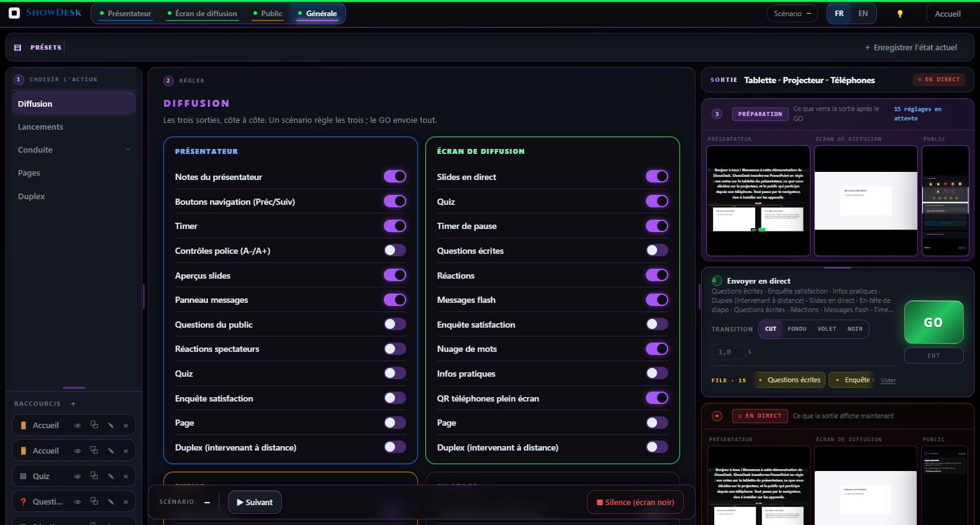Turn off Panneau messages

(x=395, y=300)
